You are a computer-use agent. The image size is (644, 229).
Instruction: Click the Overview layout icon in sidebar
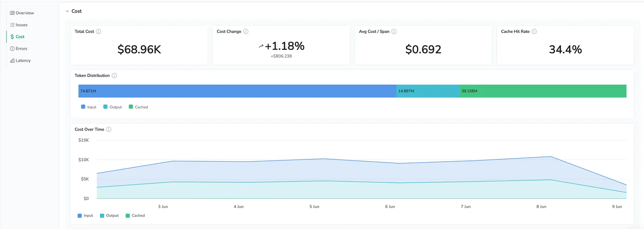point(12,13)
